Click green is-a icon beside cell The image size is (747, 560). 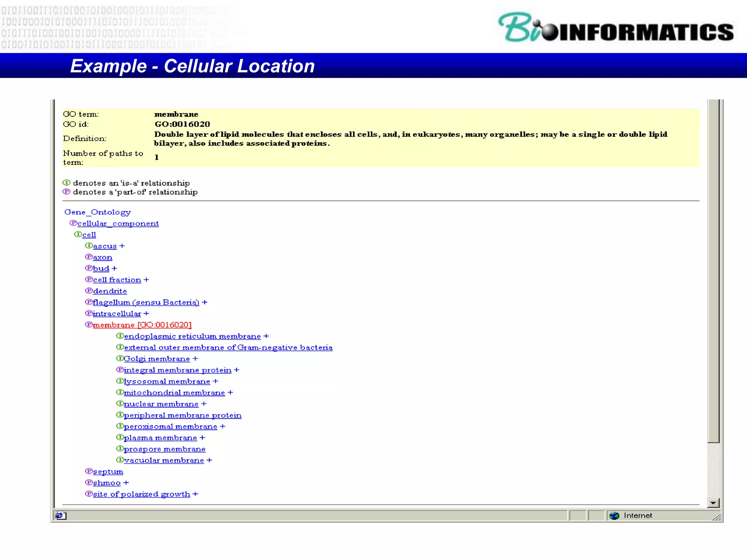[78, 234]
